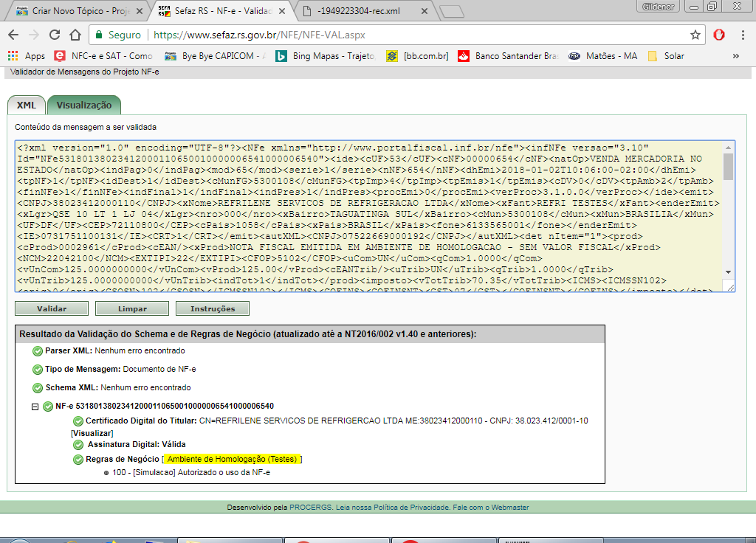Open the browser home page icon
The image size is (756, 543).
click(x=75, y=35)
